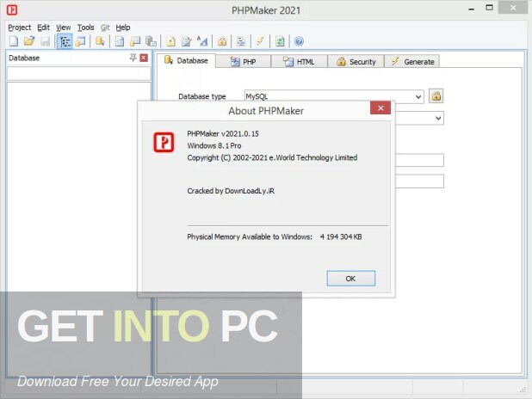Image resolution: width=532 pixels, height=399 pixels.
Task: Click the "4 194 304 KB" value
Action: pos(341,236)
